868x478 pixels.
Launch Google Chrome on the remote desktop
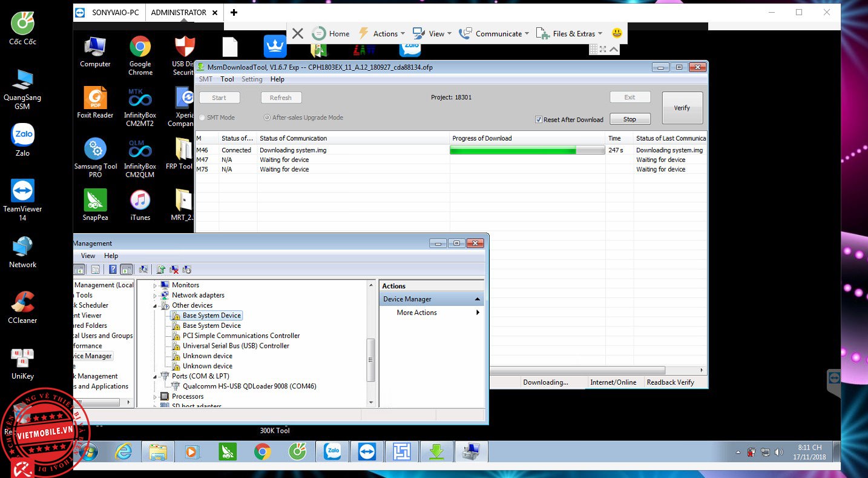(x=140, y=55)
